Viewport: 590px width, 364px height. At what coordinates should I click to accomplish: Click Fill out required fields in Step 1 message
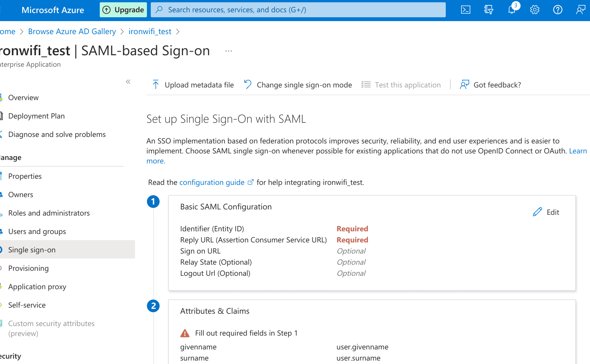point(246,333)
